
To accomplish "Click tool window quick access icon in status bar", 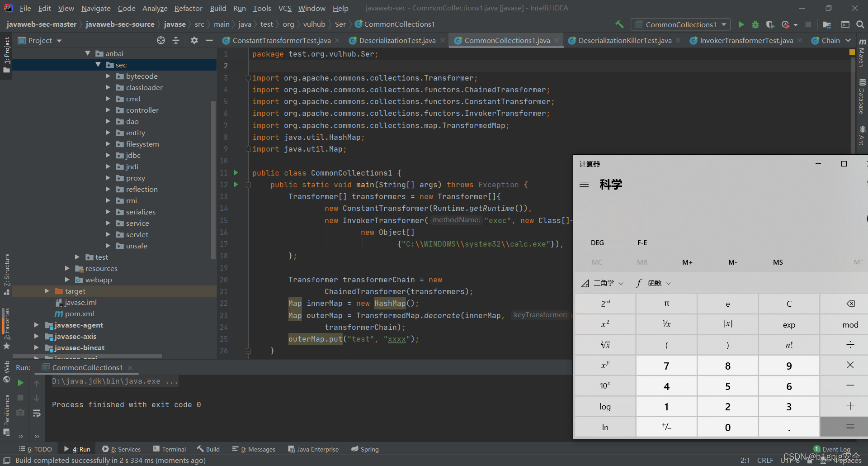I will click(7, 460).
